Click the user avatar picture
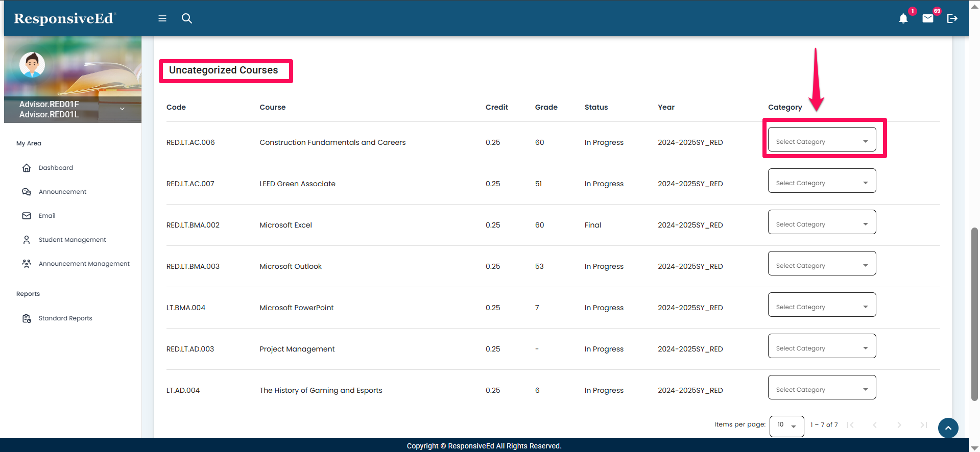This screenshot has width=980, height=452. coord(32,65)
